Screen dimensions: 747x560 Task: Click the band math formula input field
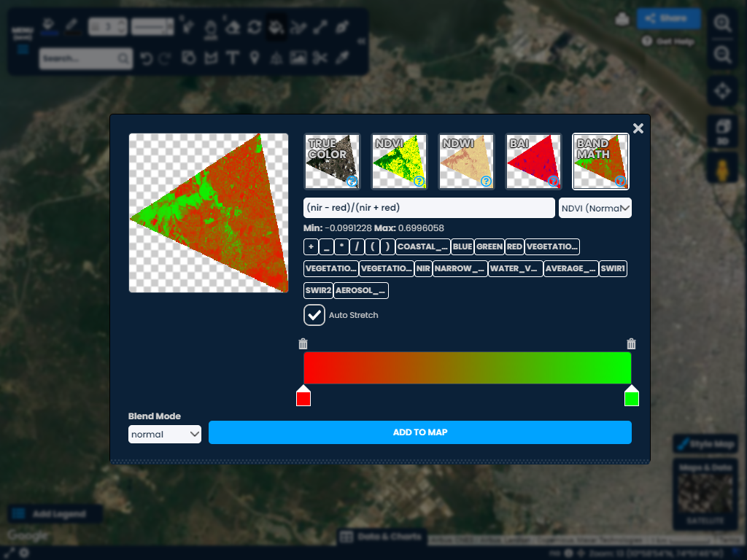[x=429, y=208]
